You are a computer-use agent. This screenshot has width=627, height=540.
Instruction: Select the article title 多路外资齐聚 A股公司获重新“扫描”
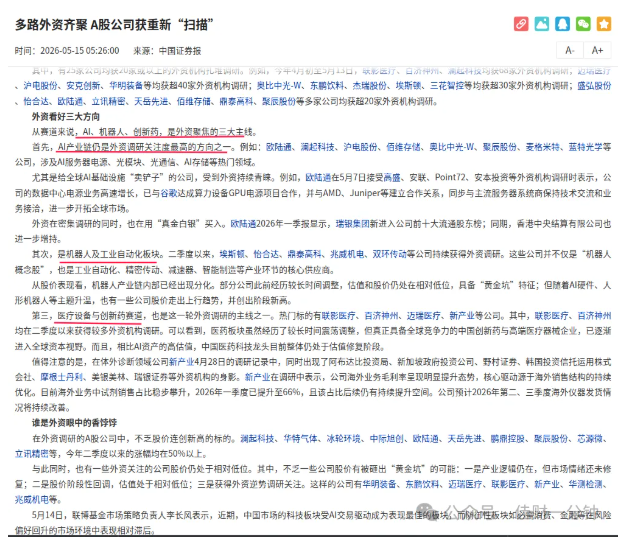[114, 25]
